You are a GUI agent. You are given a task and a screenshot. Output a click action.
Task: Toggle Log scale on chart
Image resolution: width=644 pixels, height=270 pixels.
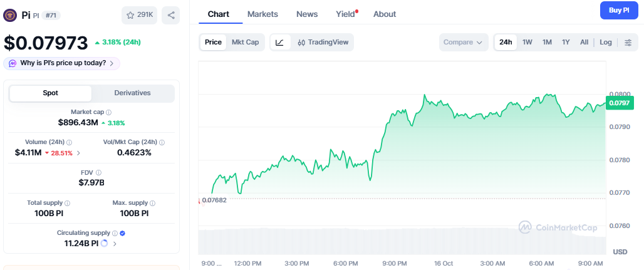click(605, 43)
